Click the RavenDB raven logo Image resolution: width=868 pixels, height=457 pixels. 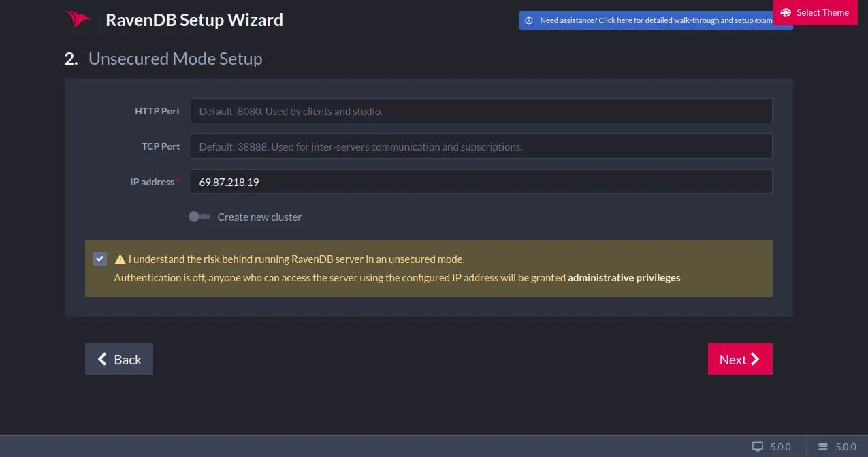pos(78,20)
